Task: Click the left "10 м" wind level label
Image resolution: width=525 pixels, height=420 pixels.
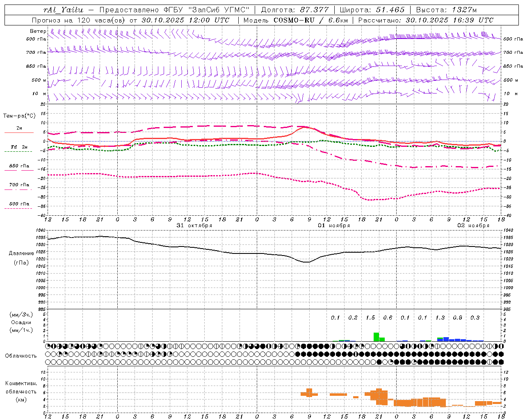Action: pyautogui.click(x=39, y=94)
